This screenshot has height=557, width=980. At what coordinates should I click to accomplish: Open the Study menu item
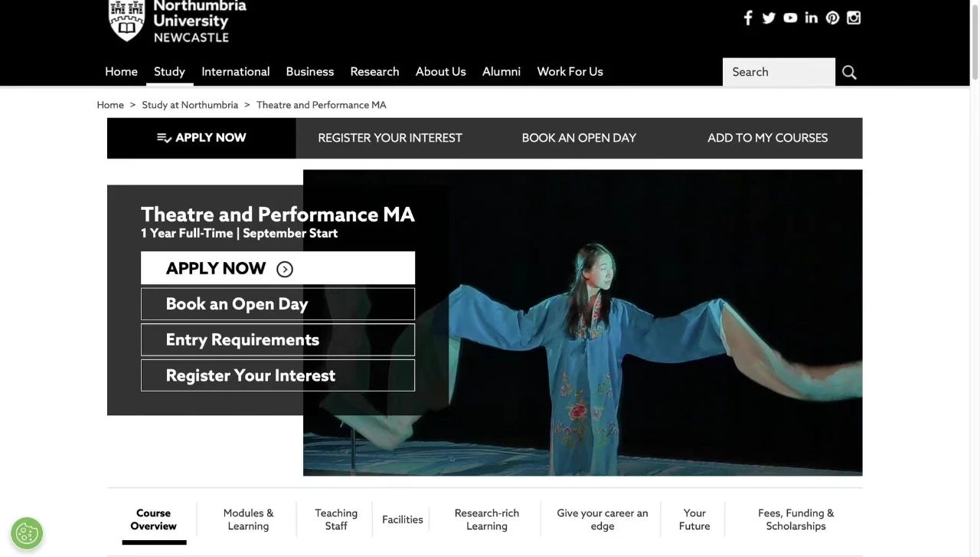[169, 71]
